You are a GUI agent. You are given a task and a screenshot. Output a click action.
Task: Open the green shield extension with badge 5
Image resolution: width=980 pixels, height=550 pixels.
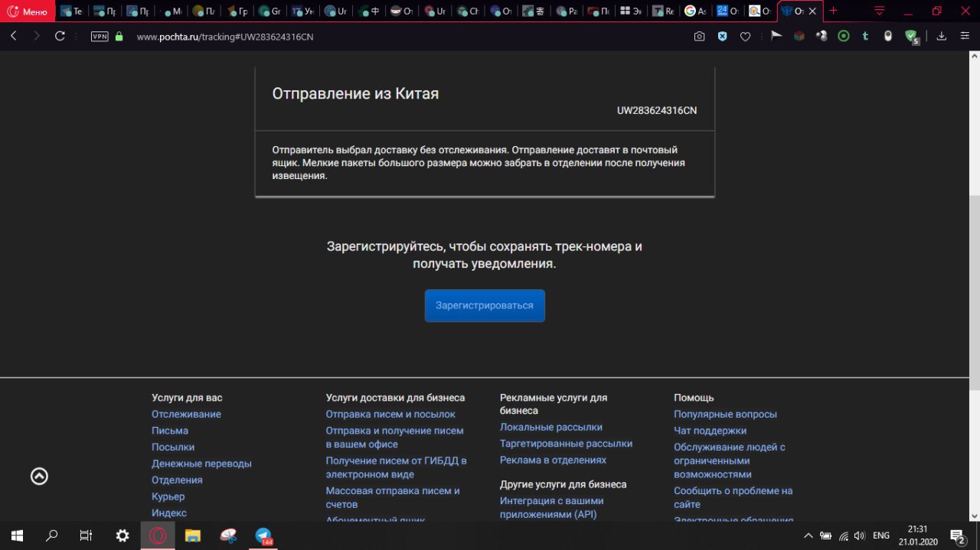pos(911,36)
